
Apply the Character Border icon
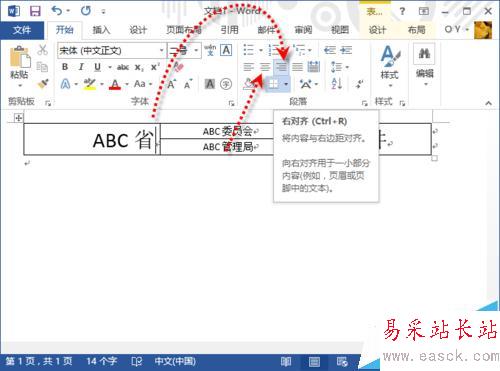click(x=226, y=50)
